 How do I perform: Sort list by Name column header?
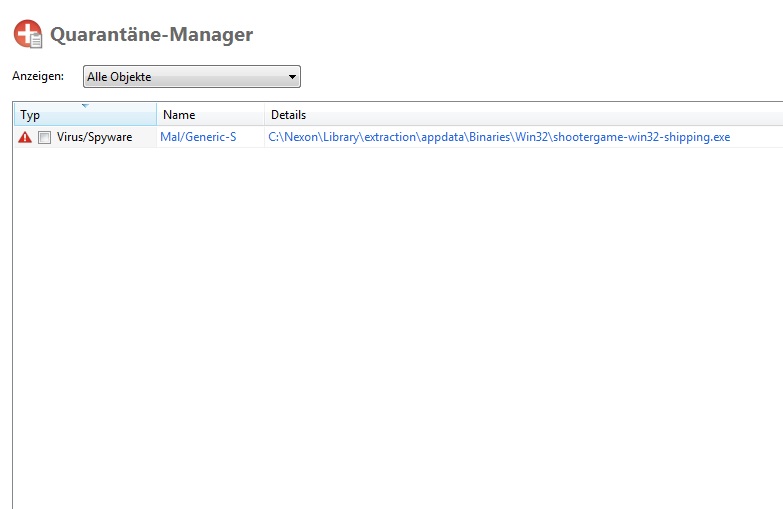[200, 115]
